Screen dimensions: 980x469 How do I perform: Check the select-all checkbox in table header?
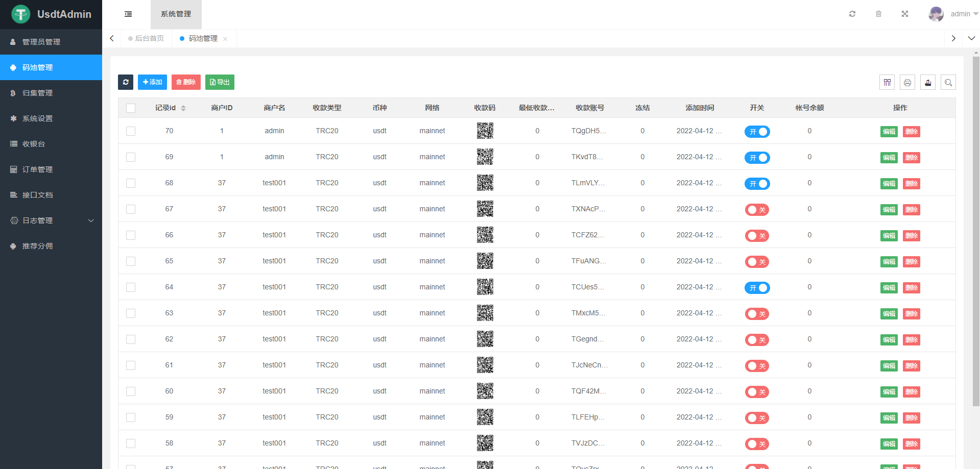pos(131,108)
